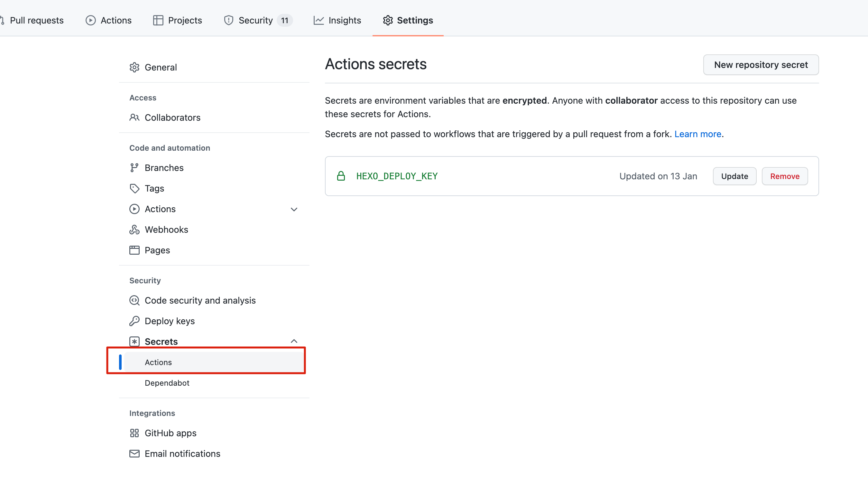Follow the Learn more link
This screenshot has width=868, height=490.
click(697, 134)
